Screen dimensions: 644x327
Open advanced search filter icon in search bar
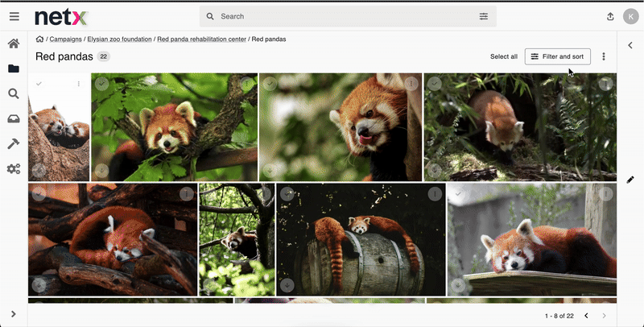tap(483, 16)
